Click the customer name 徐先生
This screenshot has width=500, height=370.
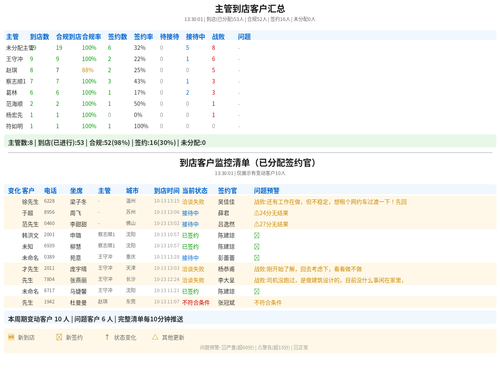(x=30, y=202)
